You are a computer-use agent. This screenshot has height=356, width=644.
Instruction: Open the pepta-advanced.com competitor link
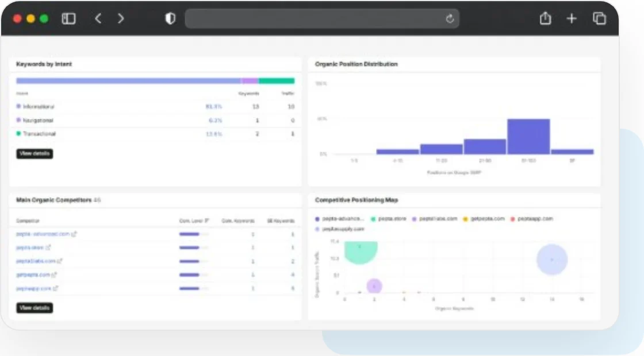click(x=43, y=234)
